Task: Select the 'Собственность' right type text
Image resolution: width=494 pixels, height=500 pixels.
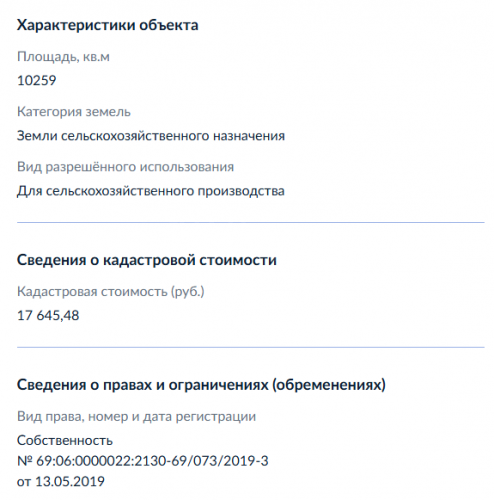Action: [65, 440]
